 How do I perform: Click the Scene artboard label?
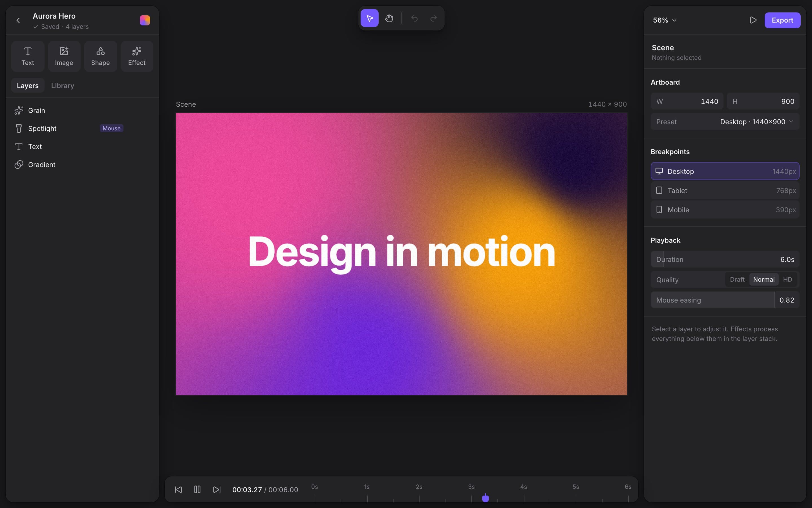coord(186,104)
